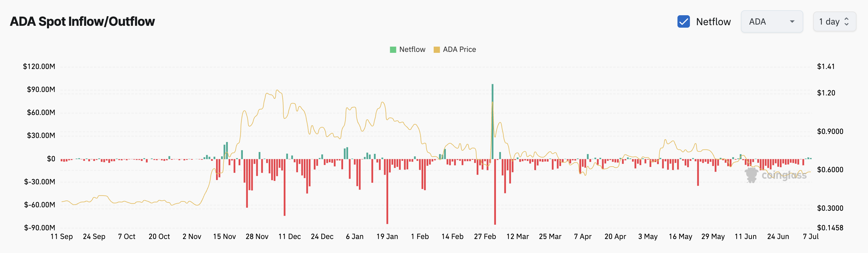Click the Netflow label next to checkbox
Image resolution: width=868 pixels, height=253 pixels.
tap(713, 22)
